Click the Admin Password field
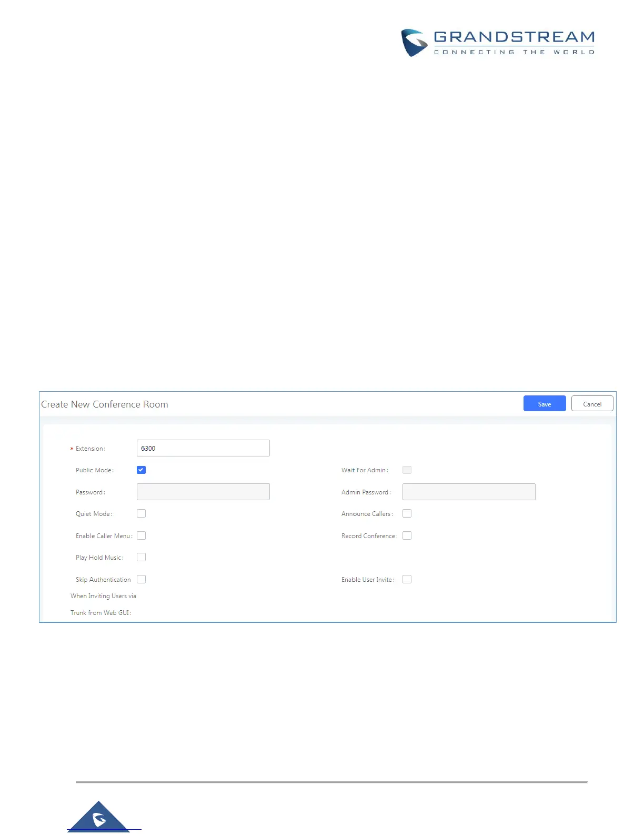This screenshot has height=834, width=644. pyautogui.click(x=469, y=492)
